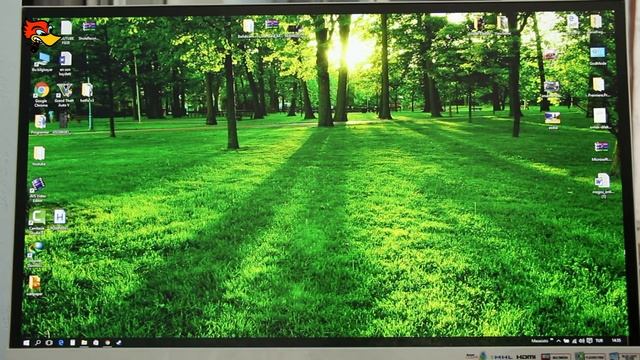The image size is (640, 360).
Task: Open the volume icon in system tray
Action: point(582,341)
